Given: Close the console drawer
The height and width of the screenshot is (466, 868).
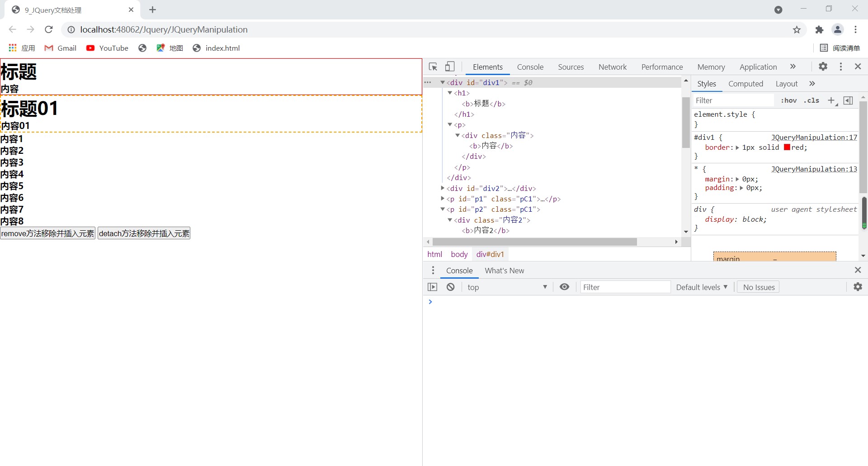Looking at the screenshot, I should 858,270.
